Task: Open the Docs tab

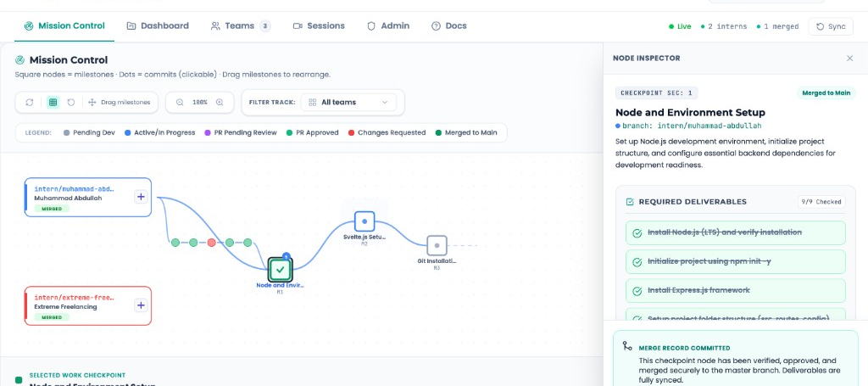Action: click(x=449, y=26)
